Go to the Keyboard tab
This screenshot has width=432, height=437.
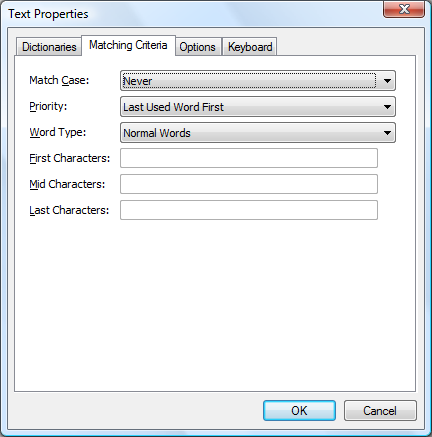(x=250, y=47)
